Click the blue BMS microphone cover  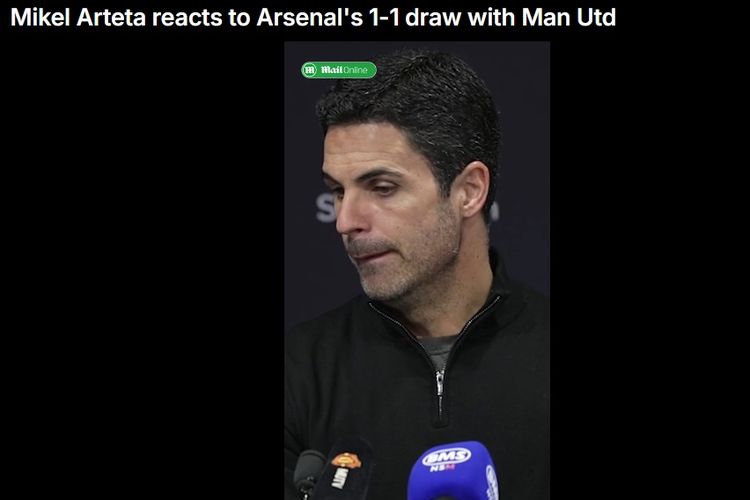[x=452, y=471]
